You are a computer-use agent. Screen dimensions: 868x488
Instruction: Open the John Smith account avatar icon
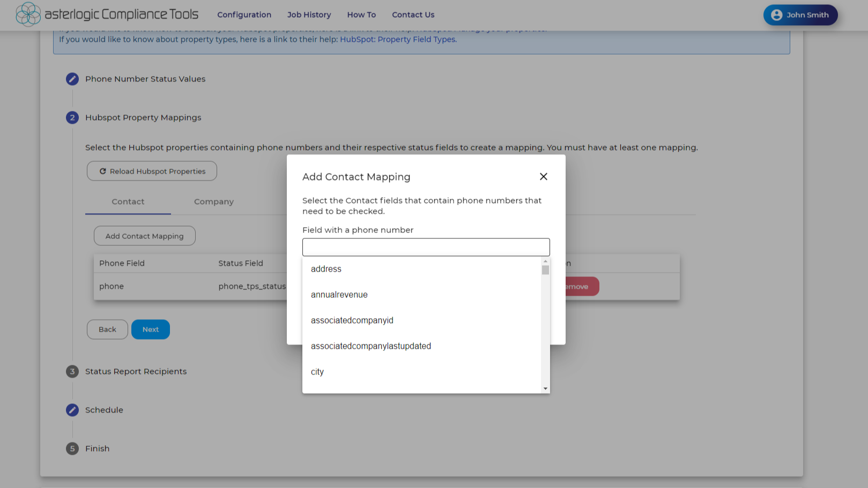(x=776, y=15)
